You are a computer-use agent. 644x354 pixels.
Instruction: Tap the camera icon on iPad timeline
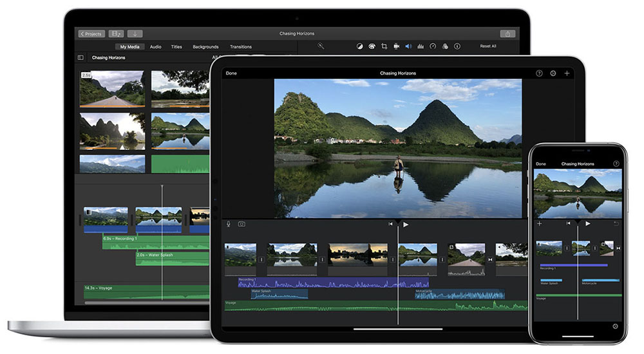(241, 224)
